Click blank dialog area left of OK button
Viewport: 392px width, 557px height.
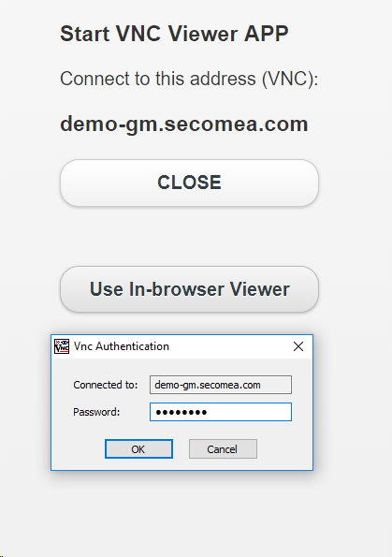(x=78, y=449)
